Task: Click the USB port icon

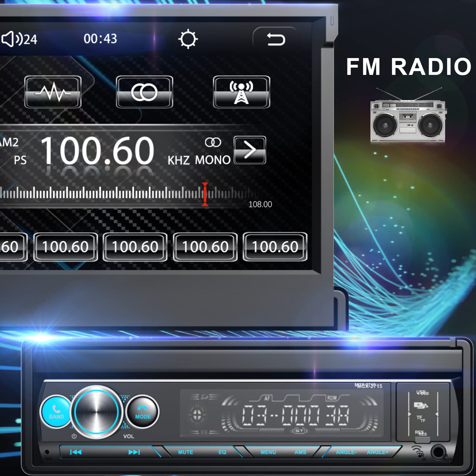Action: click(421, 405)
